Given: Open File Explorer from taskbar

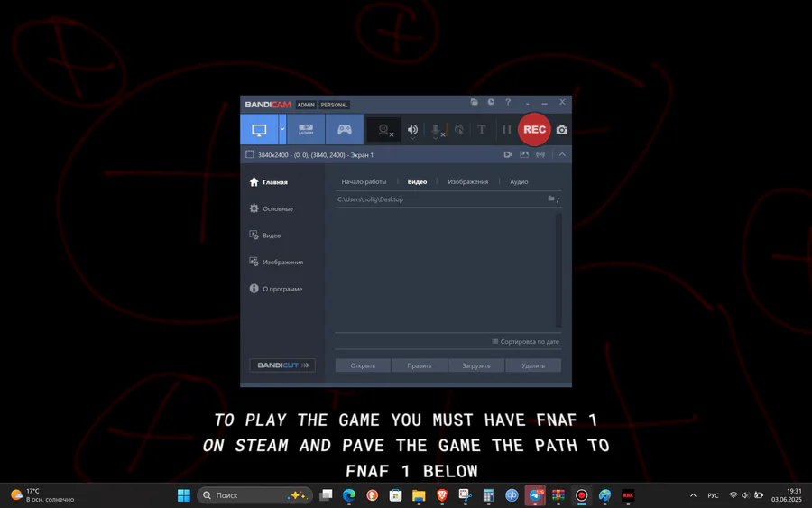Looking at the screenshot, I should [419, 495].
